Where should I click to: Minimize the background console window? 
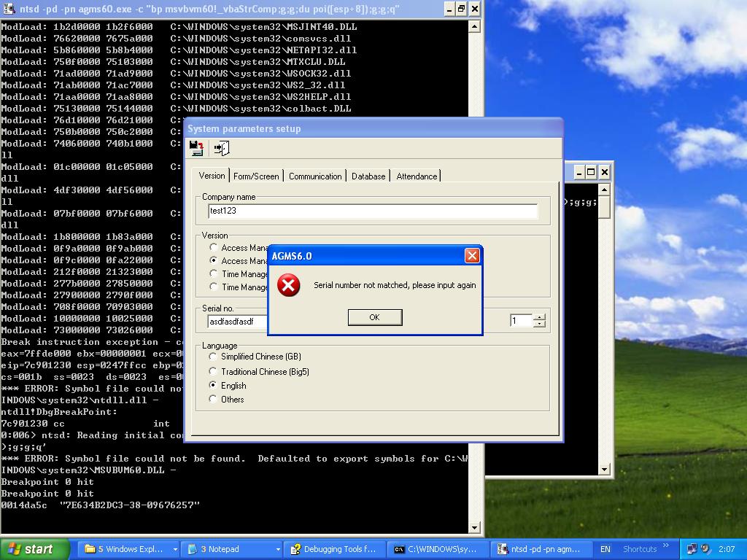coord(578,172)
